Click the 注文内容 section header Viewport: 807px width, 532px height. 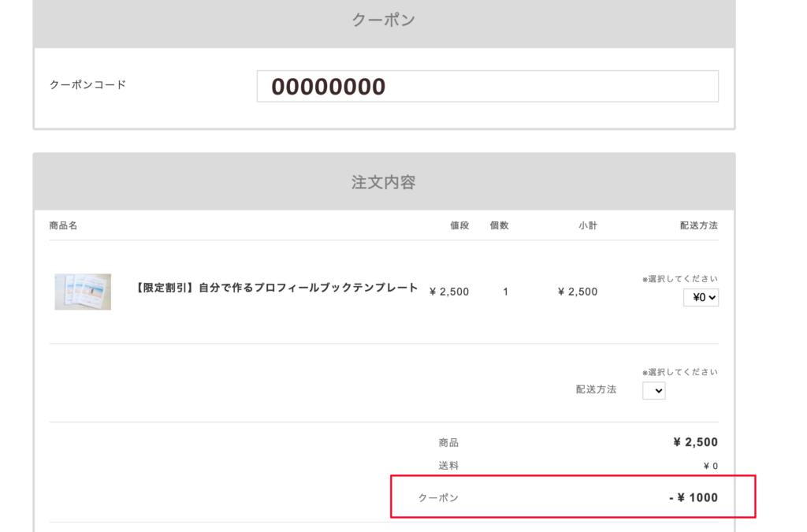tap(383, 182)
